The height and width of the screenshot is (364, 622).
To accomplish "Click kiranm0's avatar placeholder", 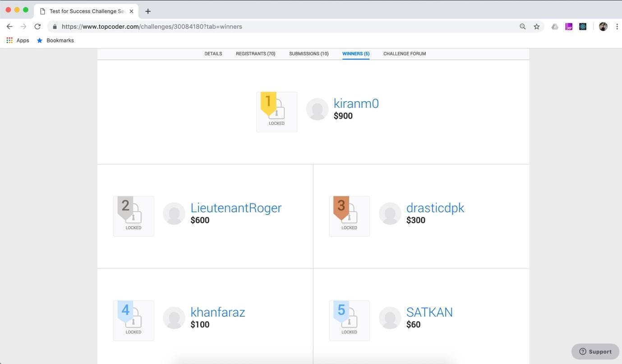I will pyautogui.click(x=317, y=109).
